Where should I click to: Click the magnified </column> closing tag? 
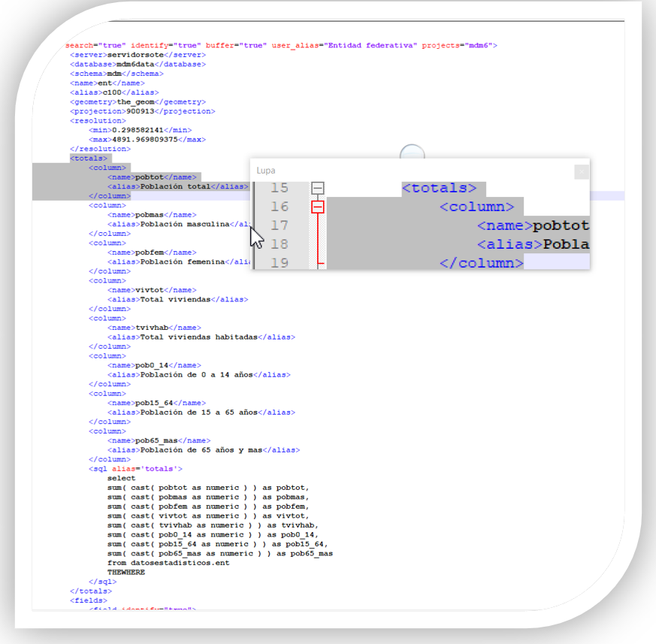pos(481,262)
